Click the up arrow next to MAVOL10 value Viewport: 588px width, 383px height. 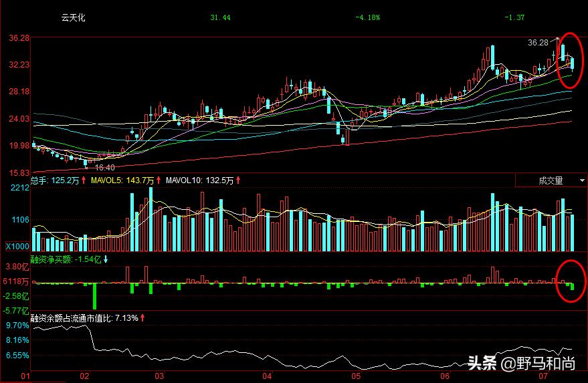click(238, 180)
